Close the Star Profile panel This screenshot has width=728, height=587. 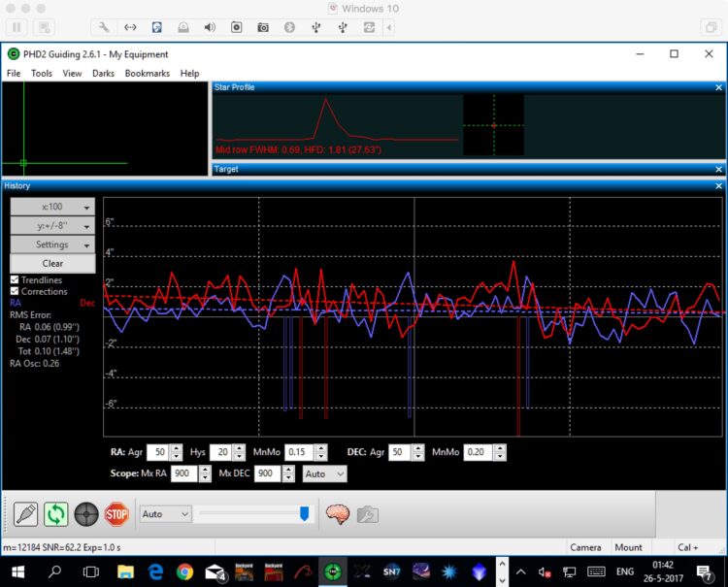718,87
